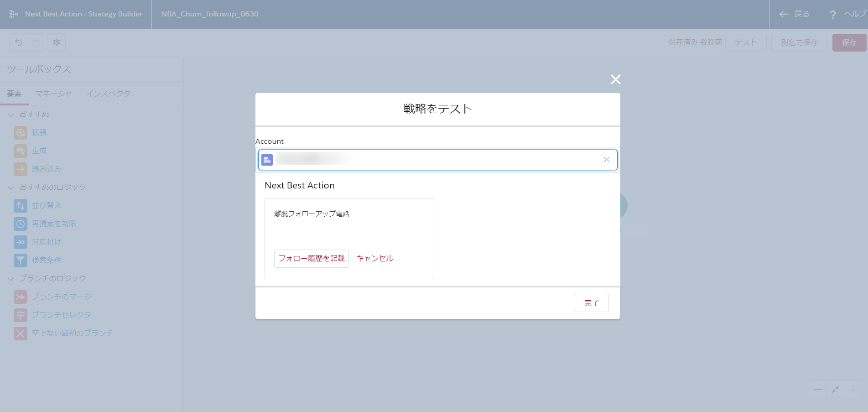Select the 生成 (Generate) element icon
Viewport: 868px width, 412px height.
(21, 151)
